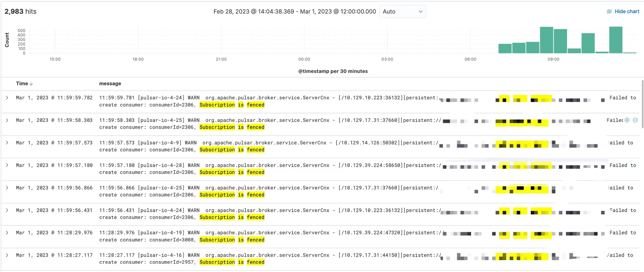Click the filter-out-value minus icon

click(x=635, y=120)
